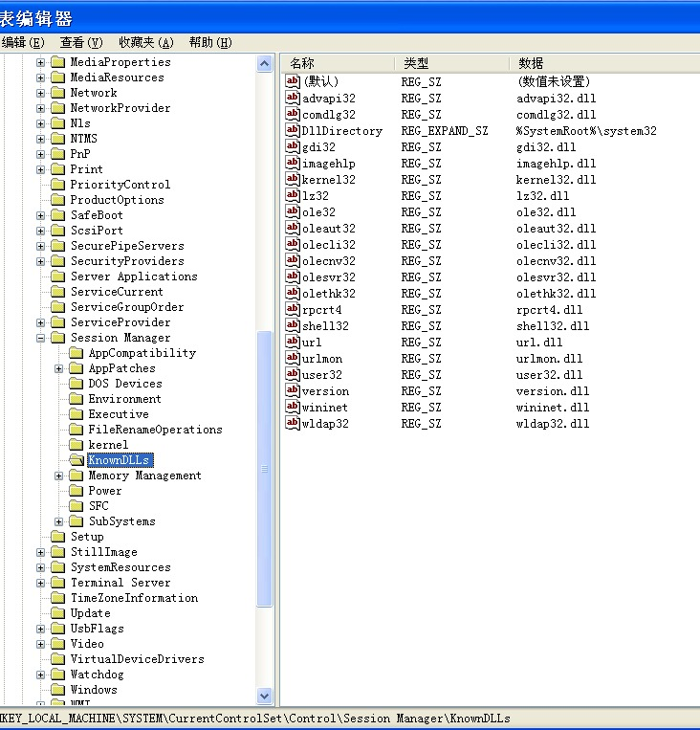Click the (默认) default value icon
This screenshot has width=700, height=730.
(293, 81)
